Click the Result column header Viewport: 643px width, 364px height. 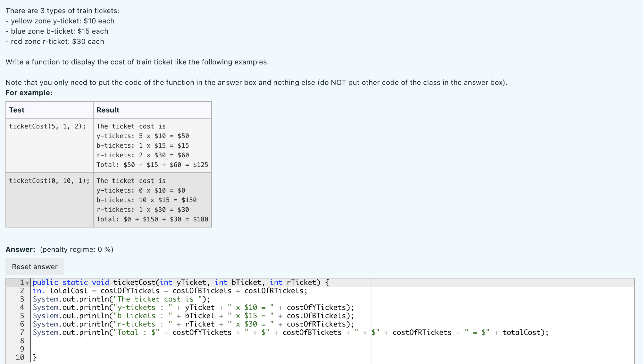[108, 110]
